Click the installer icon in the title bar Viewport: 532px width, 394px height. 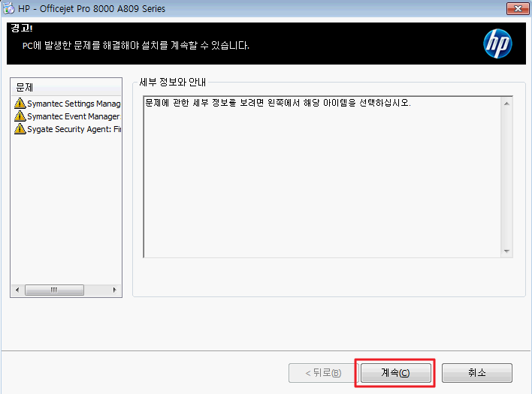[x=9, y=8]
